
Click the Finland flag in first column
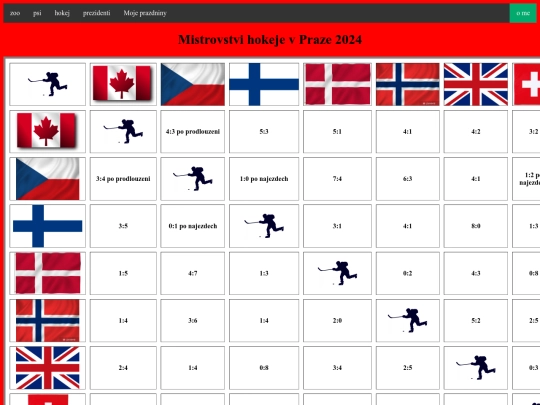(x=47, y=226)
